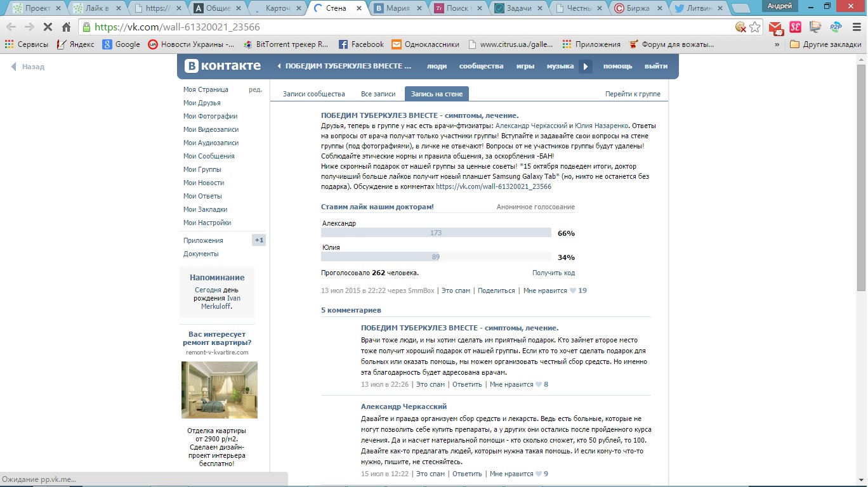The height and width of the screenshot is (487, 868).
Task: Open the wall-61320021_23566 link in the post
Action: [494, 187]
